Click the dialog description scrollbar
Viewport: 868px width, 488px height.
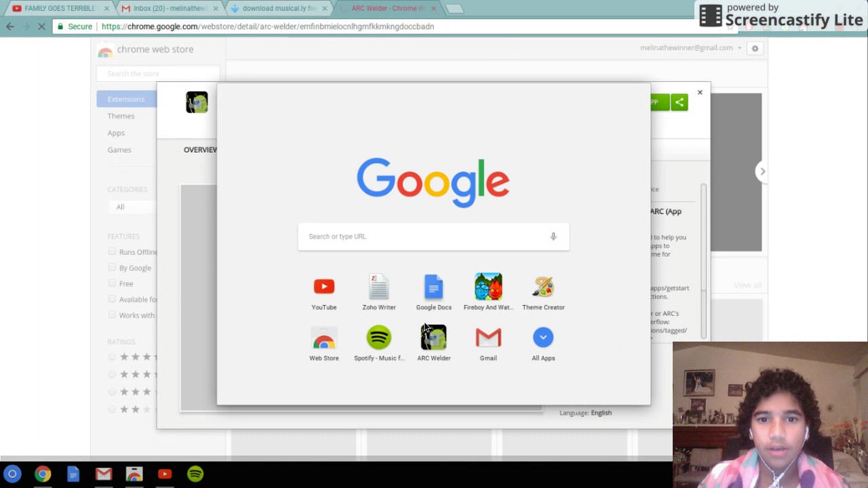click(x=704, y=237)
